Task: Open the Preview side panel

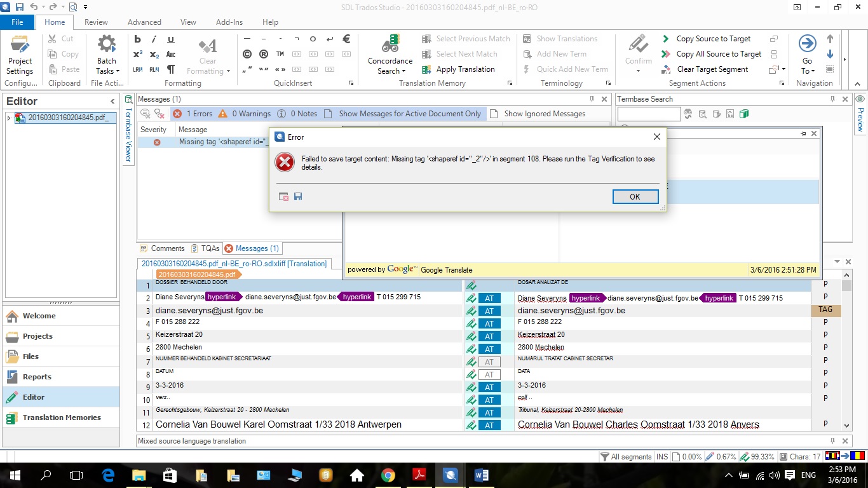Action: pyautogui.click(x=860, y=114)
